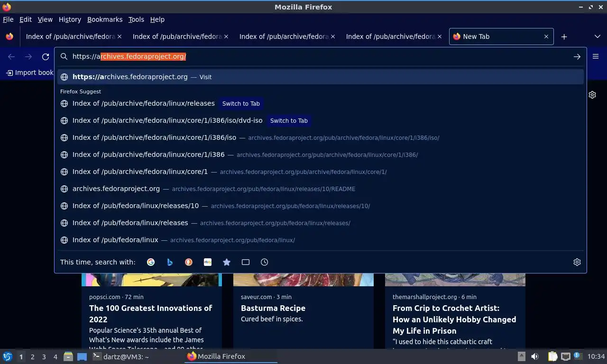Screen dimensions: 607x364
Task: Open the file manager taskbar icon
Action: (68, 356)
